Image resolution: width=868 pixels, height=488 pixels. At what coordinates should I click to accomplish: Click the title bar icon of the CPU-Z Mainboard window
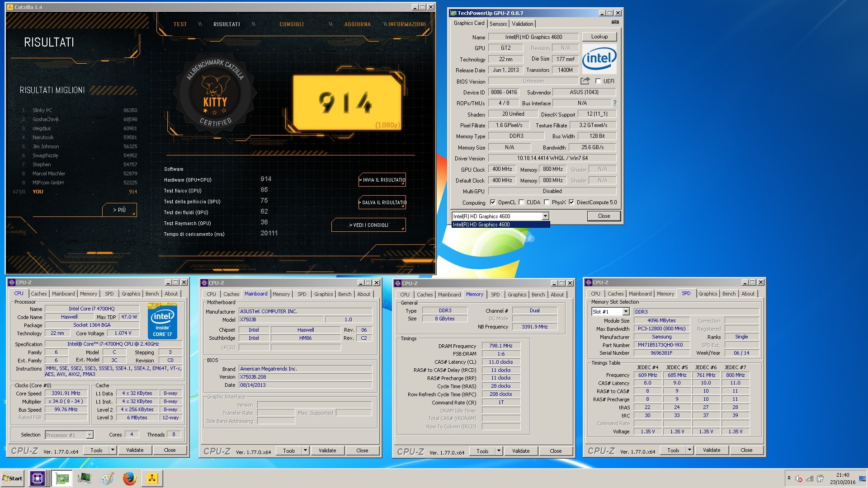pos(204,283)
